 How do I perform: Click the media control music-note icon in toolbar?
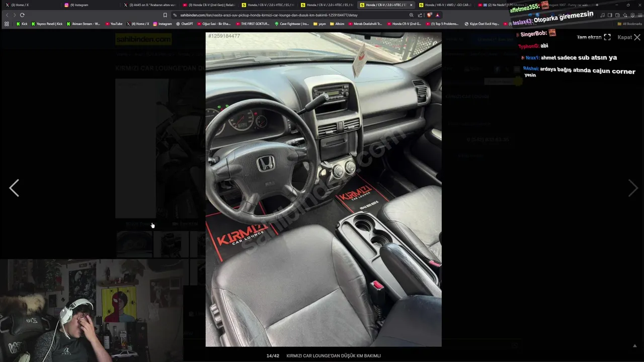coord(603,15)
